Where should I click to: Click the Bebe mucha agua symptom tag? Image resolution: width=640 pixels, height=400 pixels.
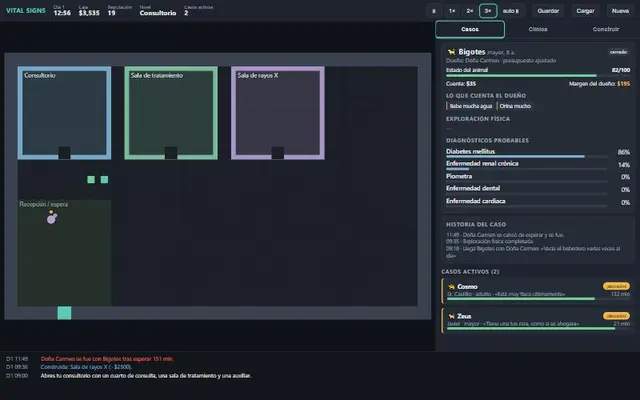pos(470,106)
